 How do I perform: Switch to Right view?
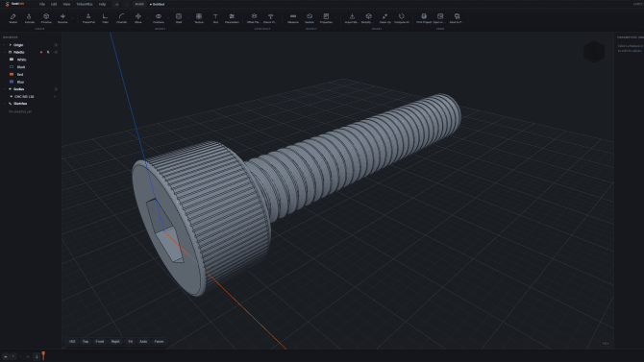coord(115,342)
